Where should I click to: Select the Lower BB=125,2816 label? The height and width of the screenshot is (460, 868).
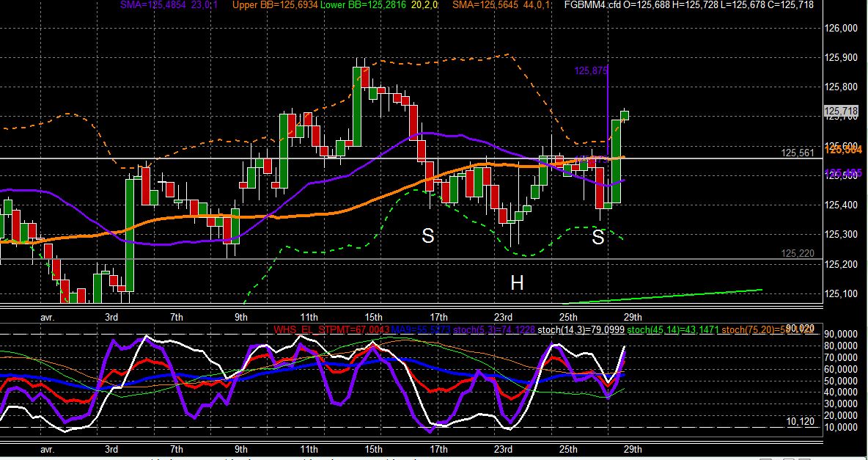(x=363, y=4)
